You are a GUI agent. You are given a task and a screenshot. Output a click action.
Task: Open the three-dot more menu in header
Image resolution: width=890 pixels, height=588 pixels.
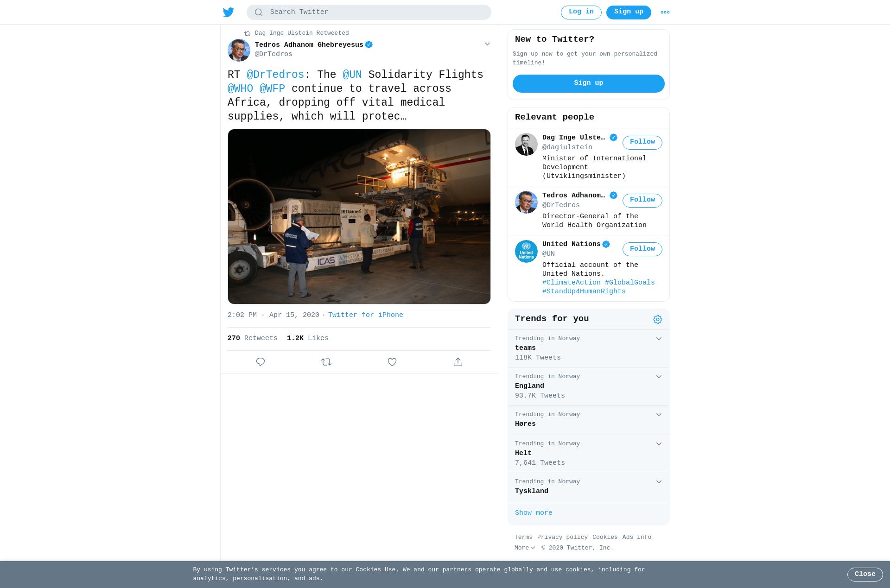pos(665,13)
